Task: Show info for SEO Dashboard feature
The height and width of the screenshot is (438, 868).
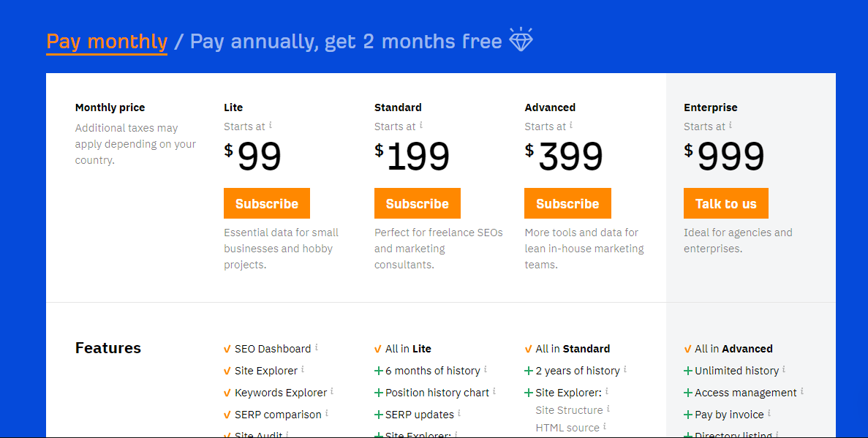Action: (x=316, y=347)
